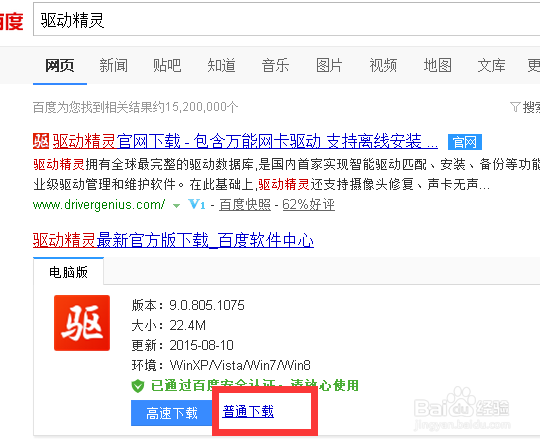
Task: Click the size text 22.4M
Action: tap(188, 325)
